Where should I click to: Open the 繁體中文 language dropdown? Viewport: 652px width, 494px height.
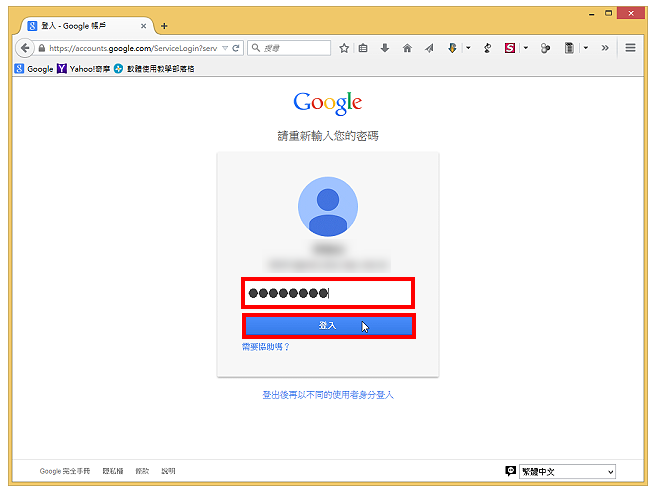point(567,472)
